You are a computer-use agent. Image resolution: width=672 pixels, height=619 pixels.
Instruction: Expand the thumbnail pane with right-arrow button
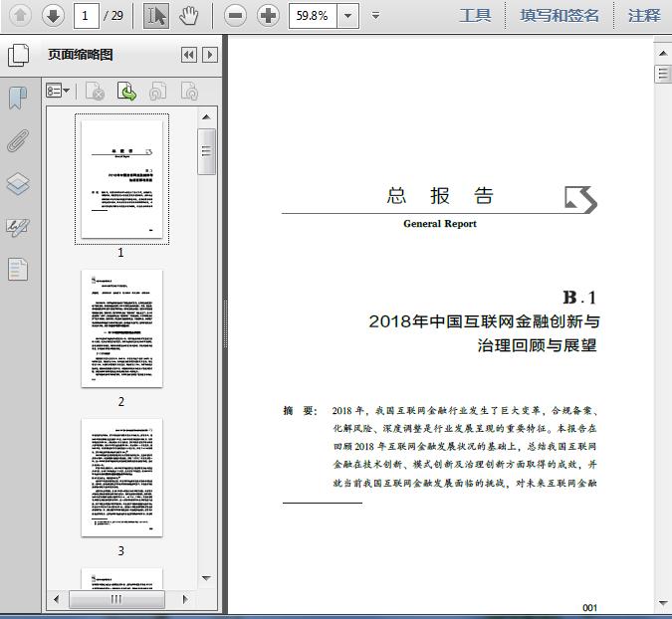210,55
